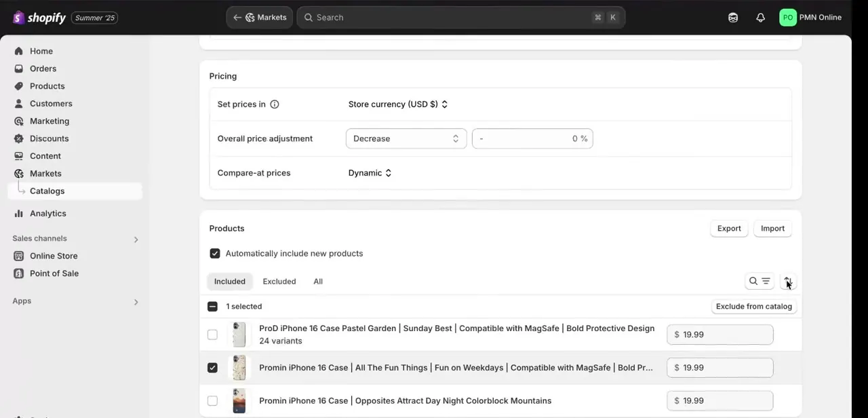Switch to the Included tab
This screenshot has width=868, height=418.
[230, 282]
